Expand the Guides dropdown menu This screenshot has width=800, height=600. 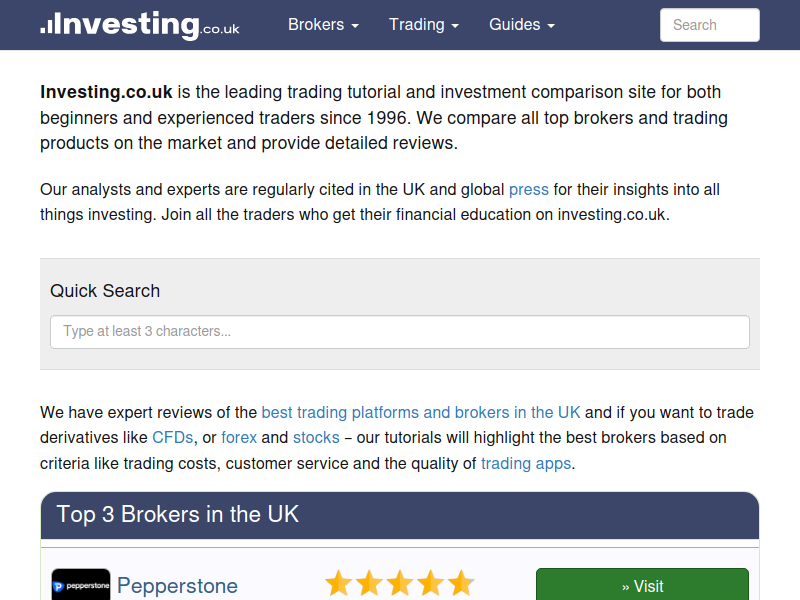click(x=522, y=25)
